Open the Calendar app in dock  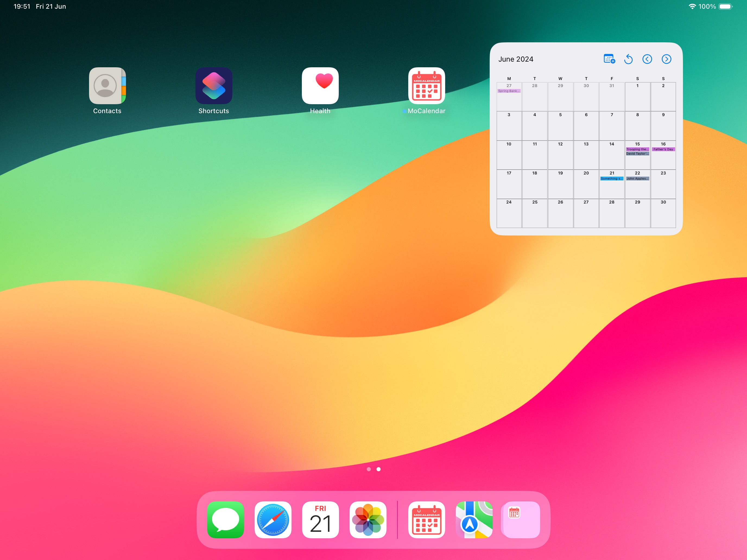[321, 520]
